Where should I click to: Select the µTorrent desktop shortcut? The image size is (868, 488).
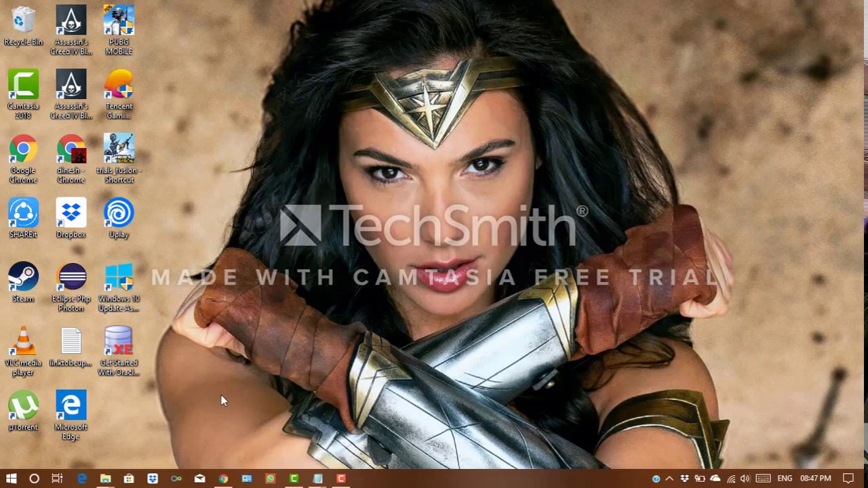click(23, 411)
